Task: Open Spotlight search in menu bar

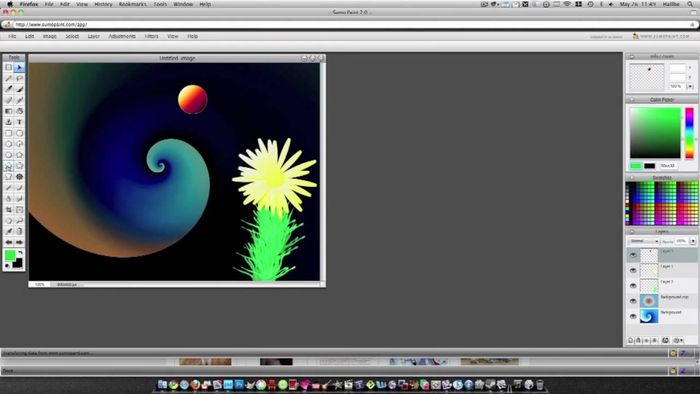Action: pyautogui.click(x=691, y=4)
